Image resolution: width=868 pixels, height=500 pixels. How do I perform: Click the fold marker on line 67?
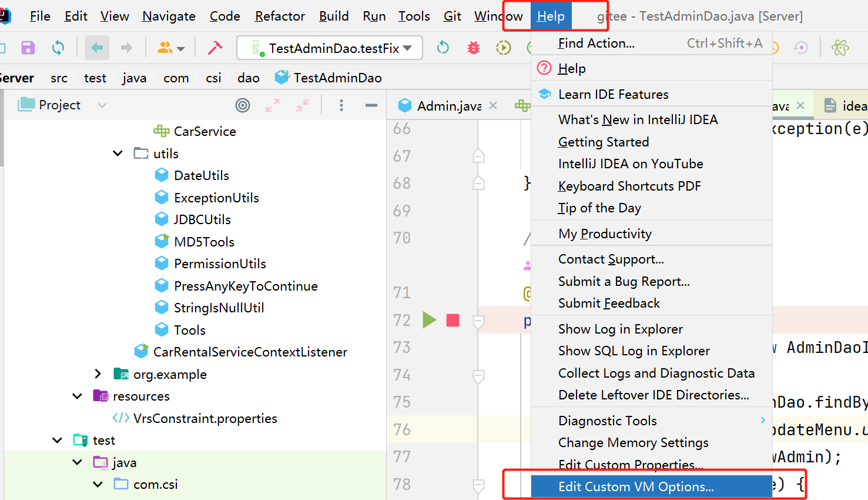point(479,156)
